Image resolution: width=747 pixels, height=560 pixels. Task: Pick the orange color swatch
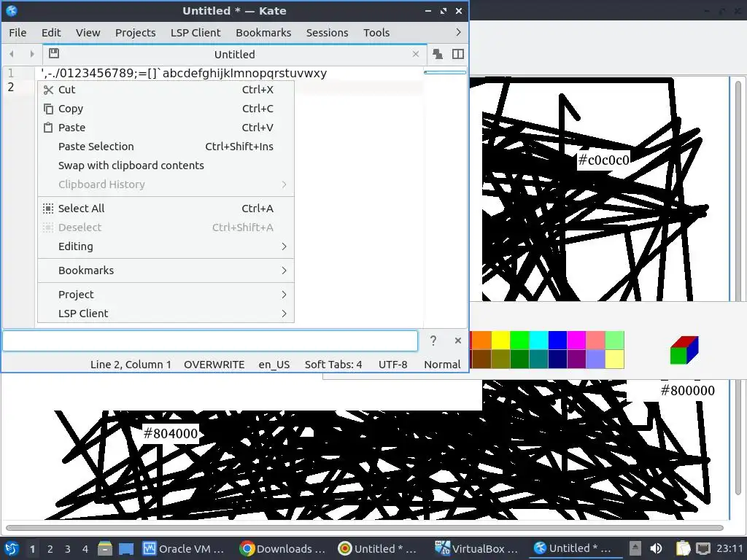tap(481, 341)
